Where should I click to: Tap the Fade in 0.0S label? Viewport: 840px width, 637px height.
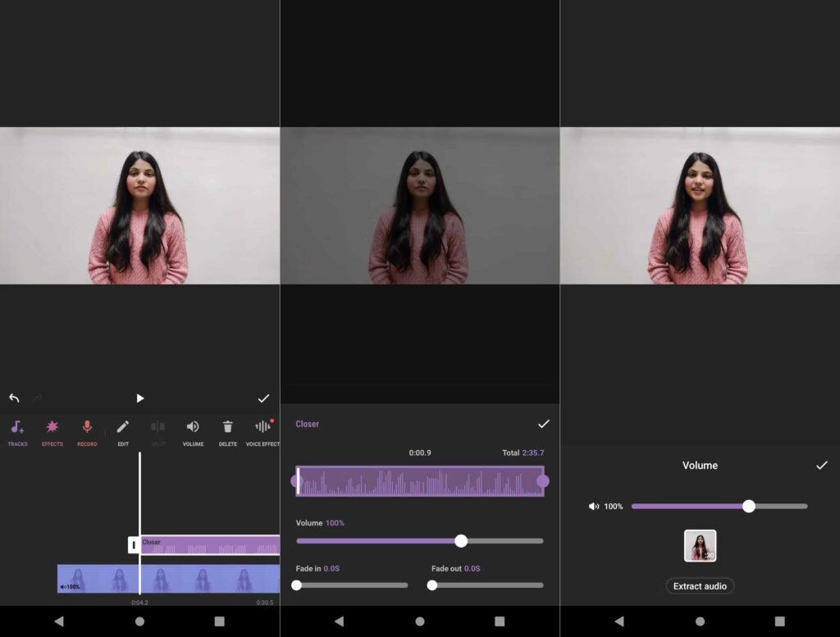(x=317, y=568)
